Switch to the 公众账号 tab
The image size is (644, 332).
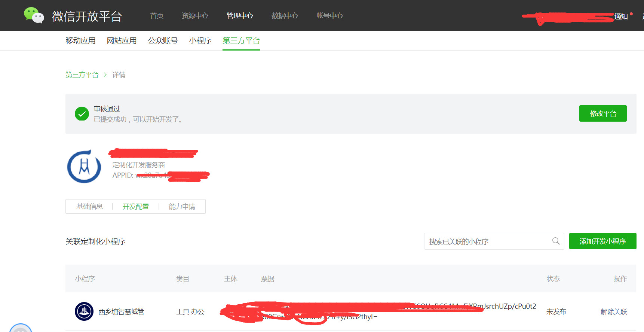(x=163, y=40)
